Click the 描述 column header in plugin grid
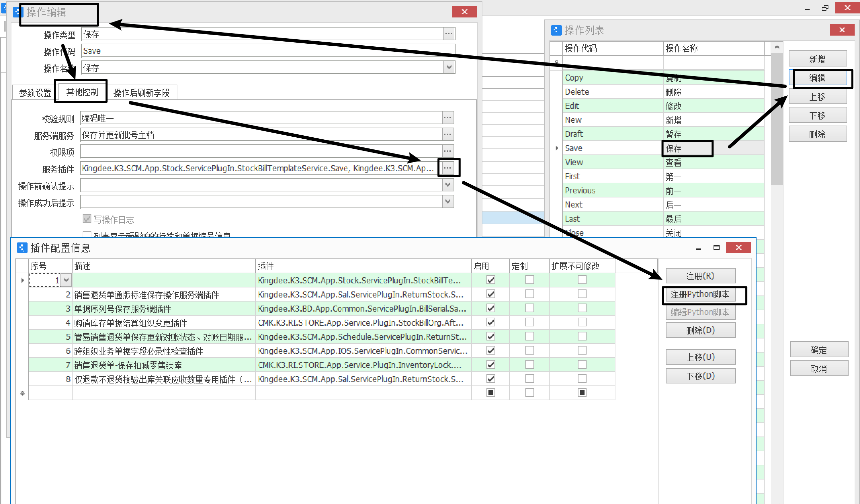The image size is (860, 504). (x=164, y=266)
